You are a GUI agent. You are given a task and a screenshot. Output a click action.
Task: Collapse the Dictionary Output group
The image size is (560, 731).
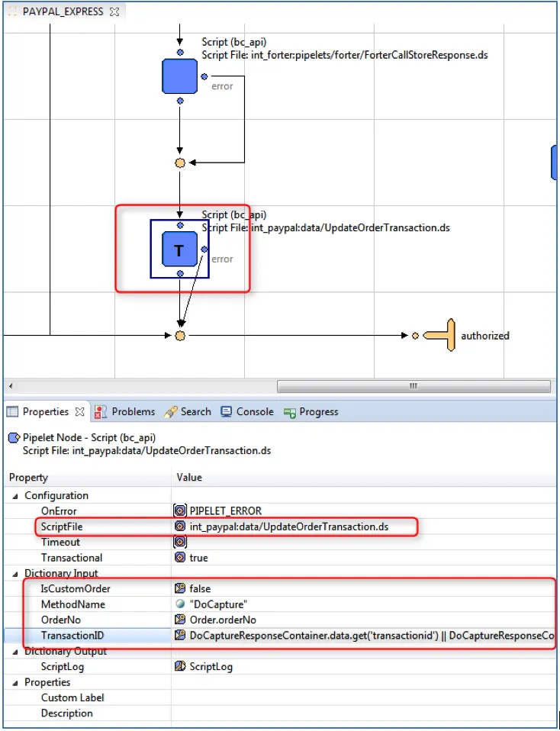[x=15, y=652]
